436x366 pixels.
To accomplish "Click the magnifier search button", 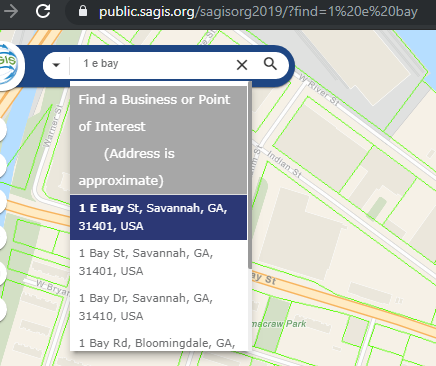I will [270, 64].
